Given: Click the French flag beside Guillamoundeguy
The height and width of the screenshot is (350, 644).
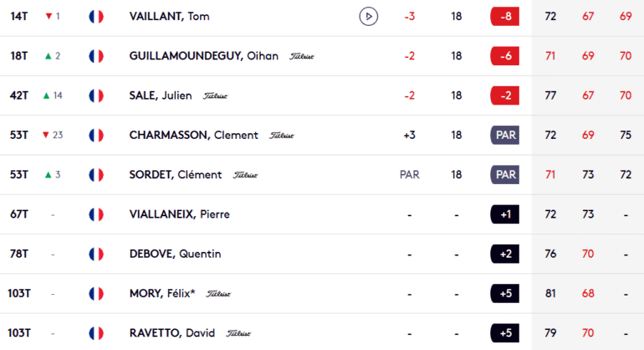Looking at the screenshot, I should (x=95, y=56).
